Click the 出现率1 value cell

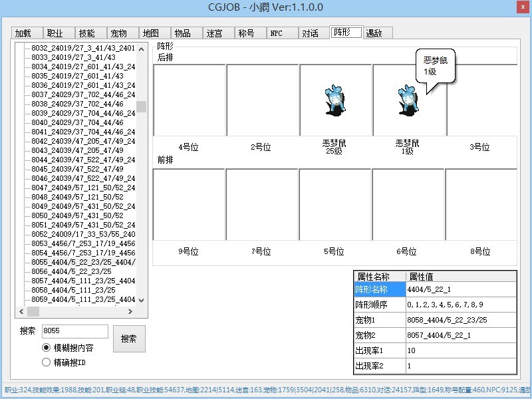click(460, 350)
